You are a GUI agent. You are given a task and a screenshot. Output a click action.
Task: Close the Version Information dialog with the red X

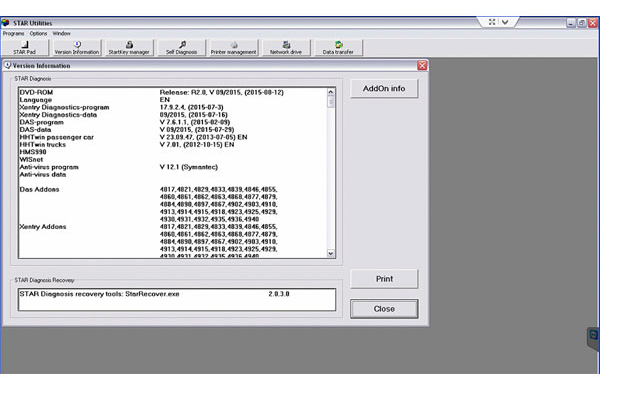pyautogui.click(x=422, y=65)
